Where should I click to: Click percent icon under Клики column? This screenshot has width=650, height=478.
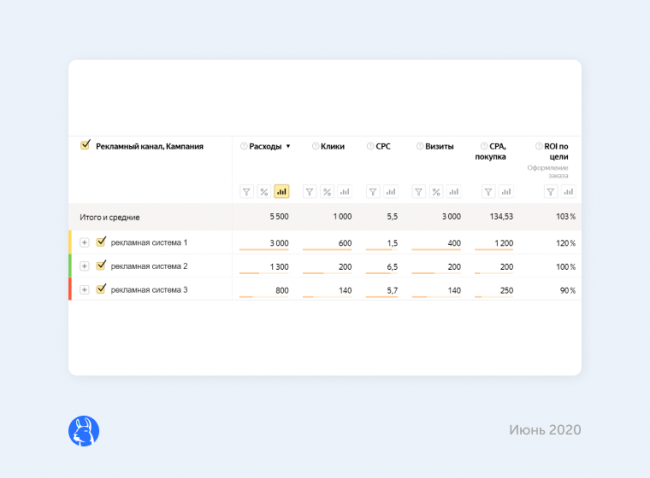[326, 192]
